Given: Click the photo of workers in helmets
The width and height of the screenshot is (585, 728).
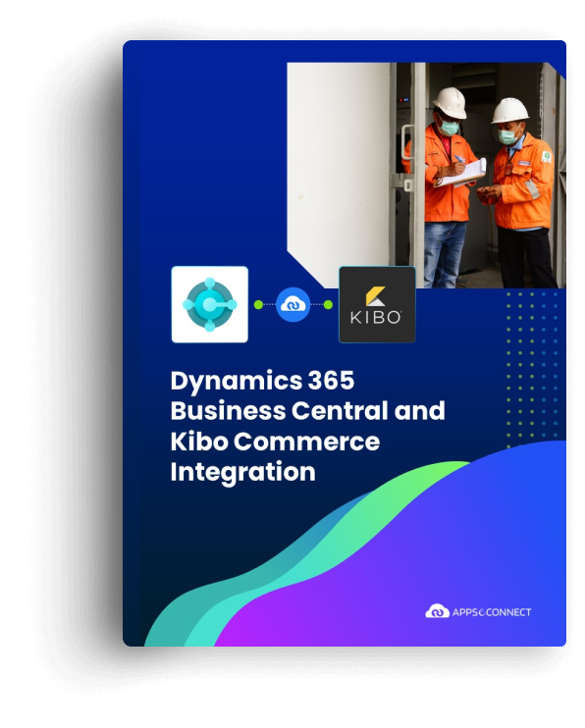Looking at the screenshot, I should (x=426, y=175).
